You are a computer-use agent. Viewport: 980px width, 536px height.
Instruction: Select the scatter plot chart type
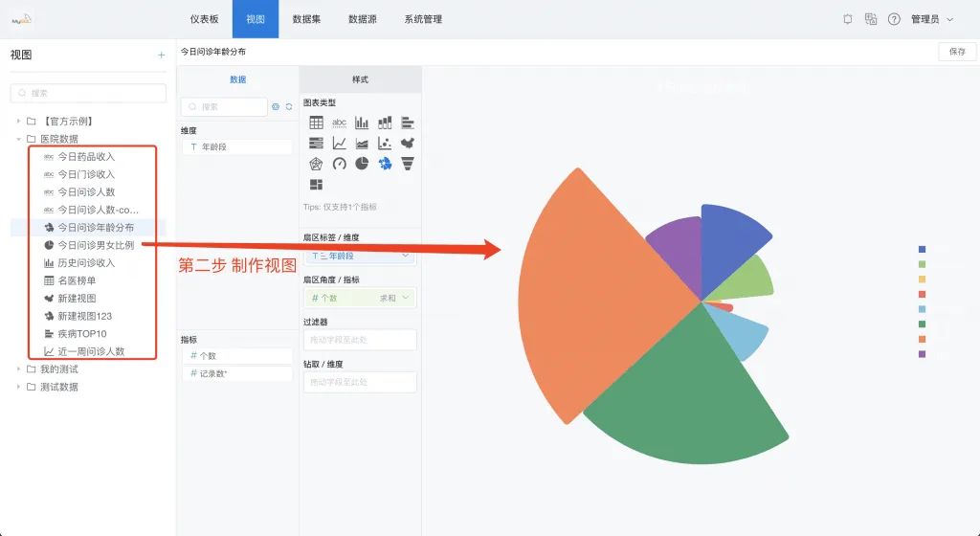pos(385,143)
